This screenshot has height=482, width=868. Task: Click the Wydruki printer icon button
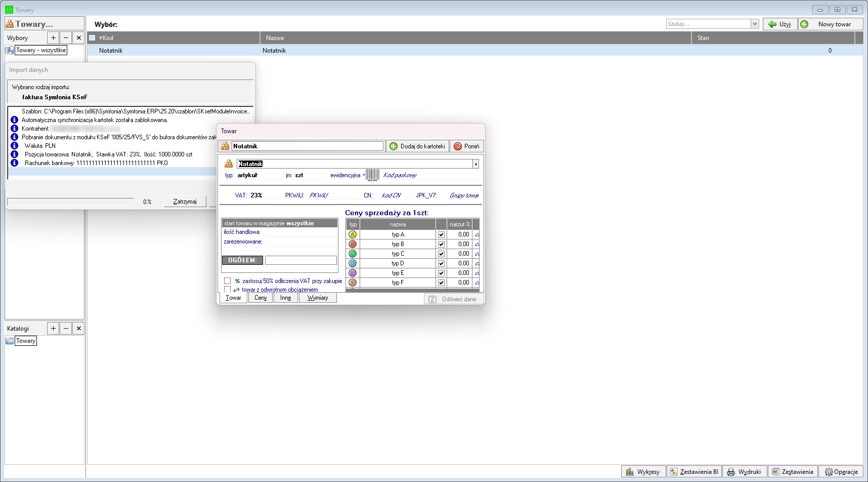(744, 472)
